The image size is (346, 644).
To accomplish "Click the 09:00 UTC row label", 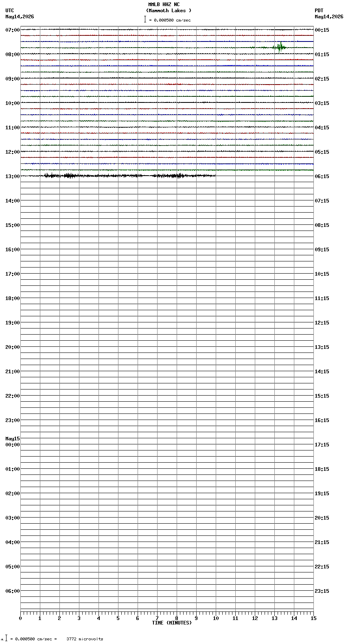I will pos(13,79).
